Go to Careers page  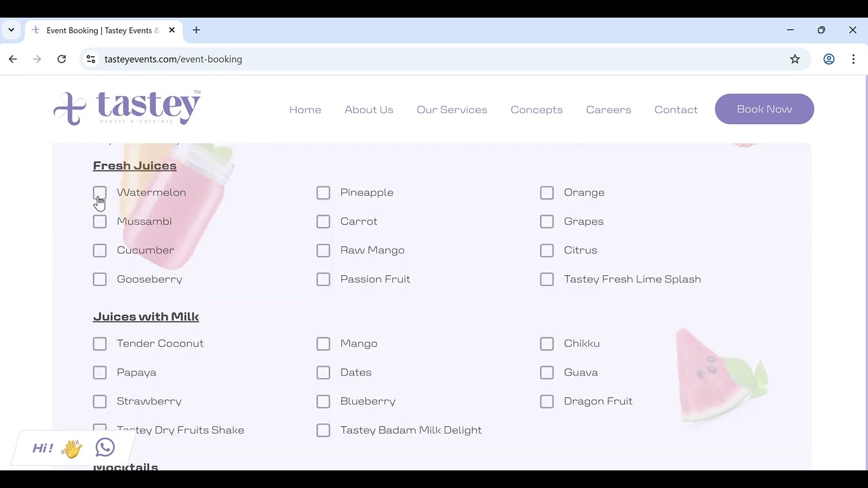click(x=608, y=110)
